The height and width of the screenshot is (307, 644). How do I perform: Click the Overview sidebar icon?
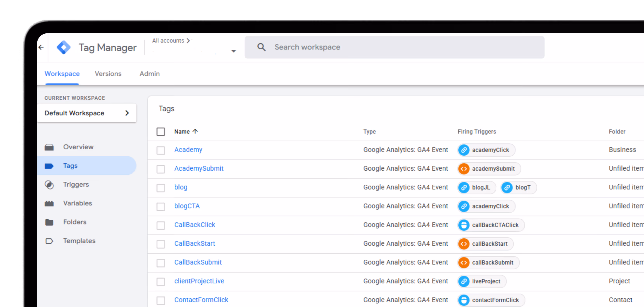pyautogui.click(x=49, y=147)
